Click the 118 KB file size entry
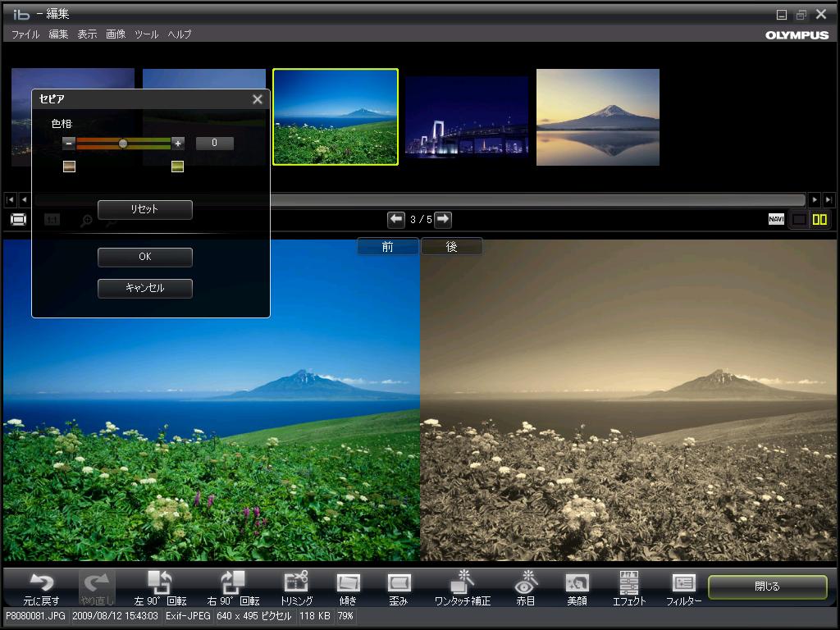Viewport: 840px width, 630px height. 314,616
